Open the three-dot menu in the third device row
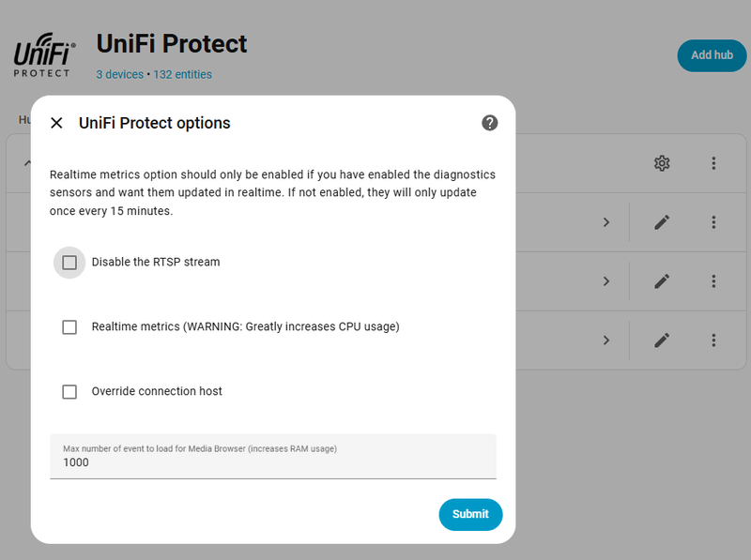This screenshot has width=751, height=560. 713,340
